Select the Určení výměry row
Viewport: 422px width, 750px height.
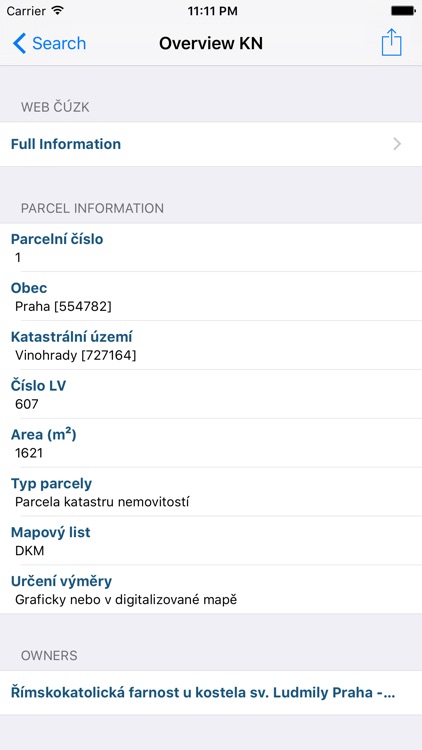[211, 589]
